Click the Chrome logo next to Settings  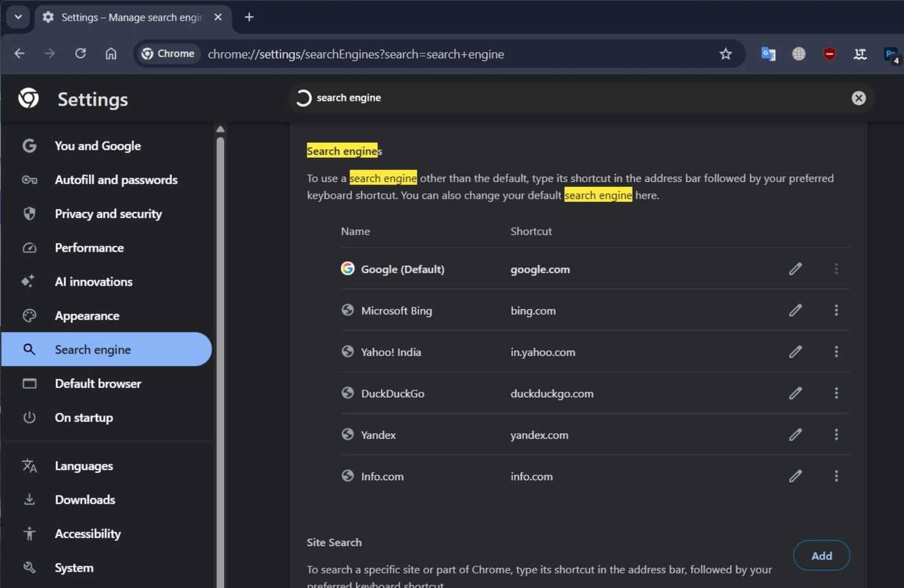(29, 98)
